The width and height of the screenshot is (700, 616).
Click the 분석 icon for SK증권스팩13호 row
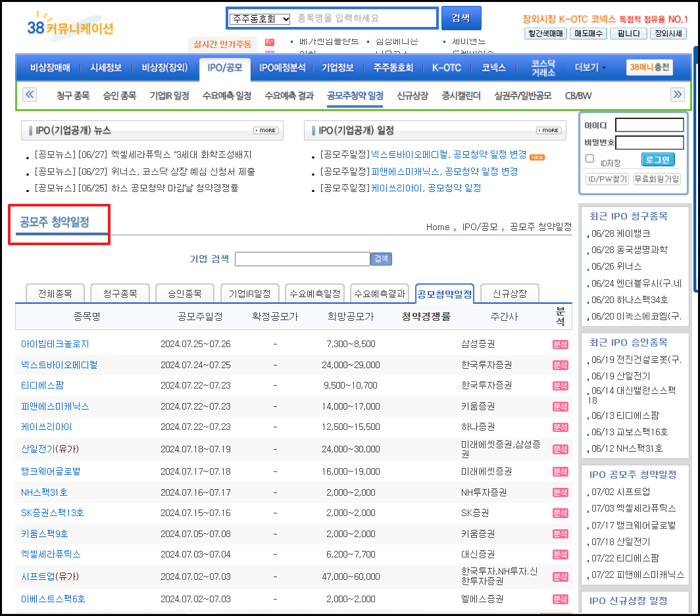pos(561,513)
